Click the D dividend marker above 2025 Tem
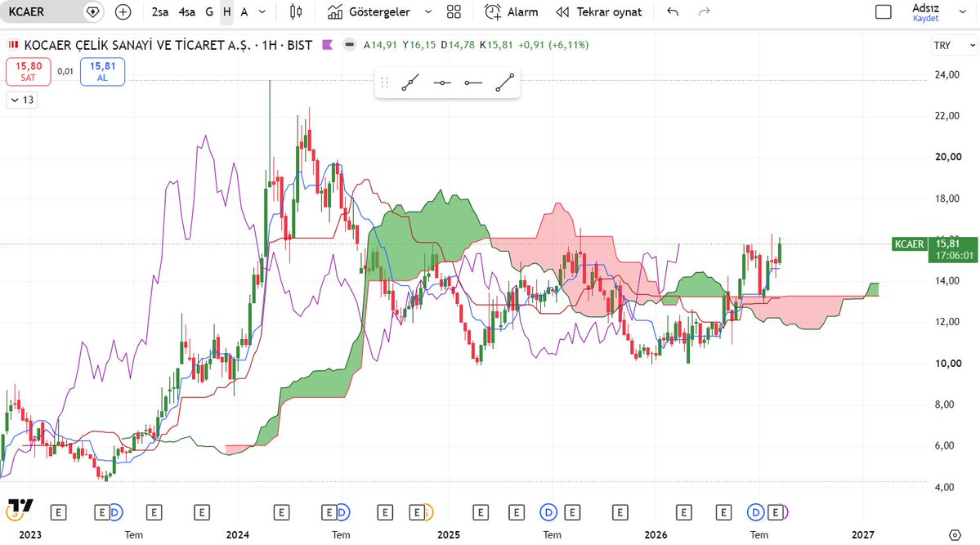This screenshot has width=980, height=545. [x=548, y=513]
